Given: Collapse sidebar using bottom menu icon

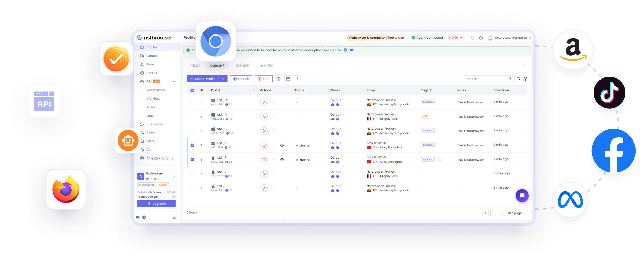Looking at the screenshot, I should 174,217.
